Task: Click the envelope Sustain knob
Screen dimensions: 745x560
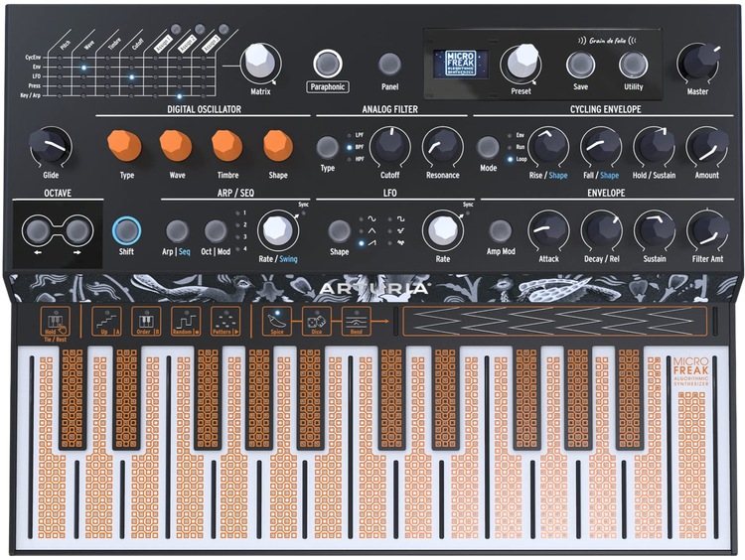Action: [655, 230]
